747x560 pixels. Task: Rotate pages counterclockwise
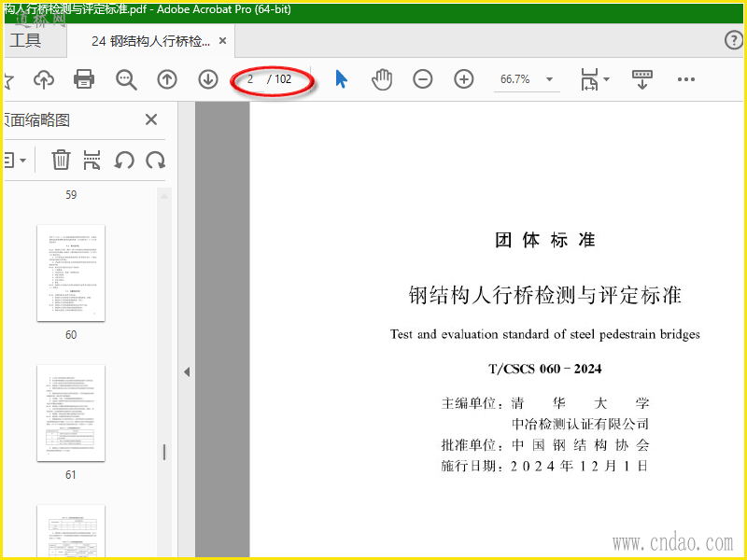pos(124,160)
